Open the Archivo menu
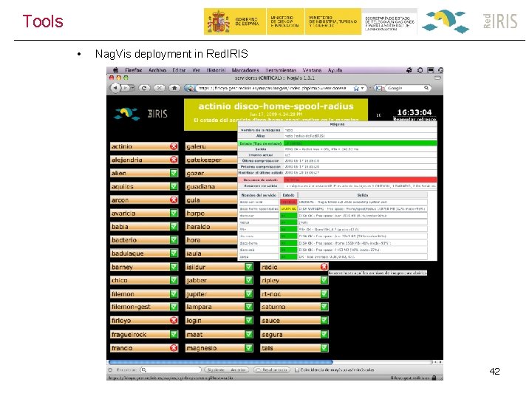This screenshot has height=399, width=532. click(x=157, y=70)
